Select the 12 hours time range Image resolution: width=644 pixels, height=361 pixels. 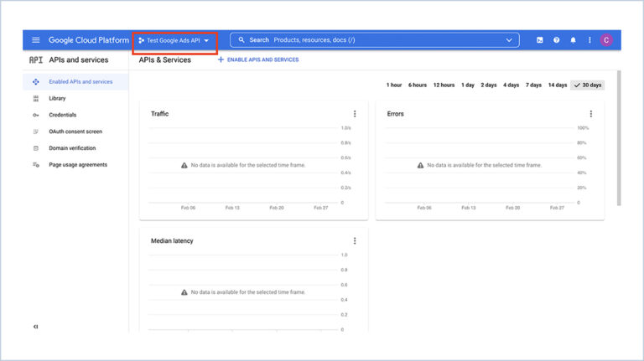(444, 85)
